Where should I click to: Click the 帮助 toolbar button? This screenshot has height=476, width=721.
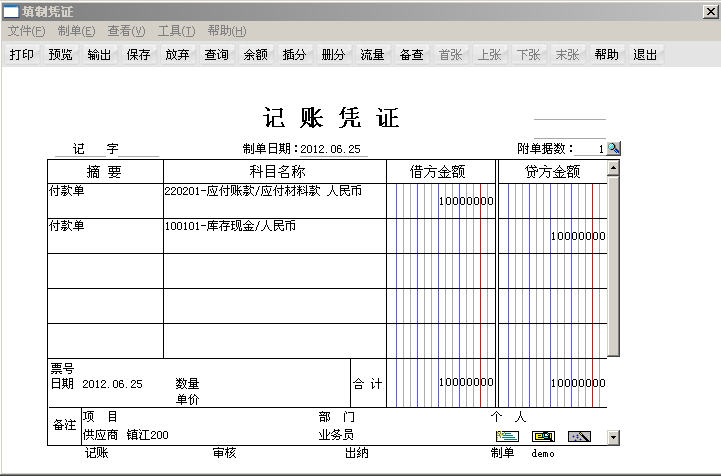click(x=606, y=55)
